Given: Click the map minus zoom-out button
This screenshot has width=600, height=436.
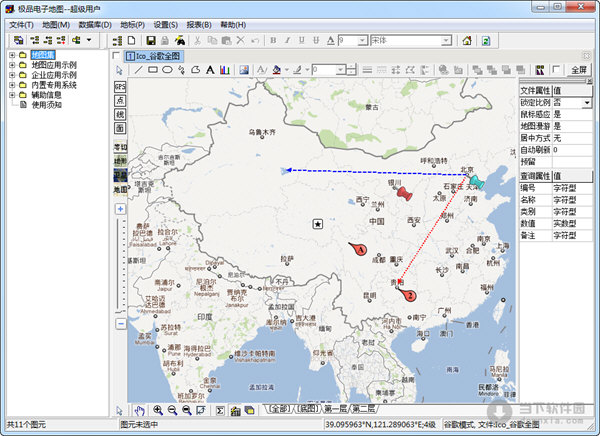Looking at the screenshot, I should tap(121, 324).
